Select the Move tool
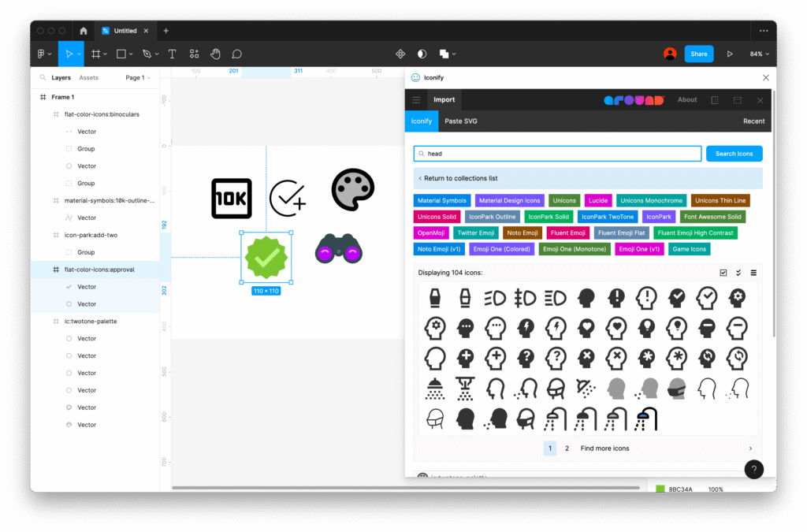807x532 pixels. (x=69, y=54)
